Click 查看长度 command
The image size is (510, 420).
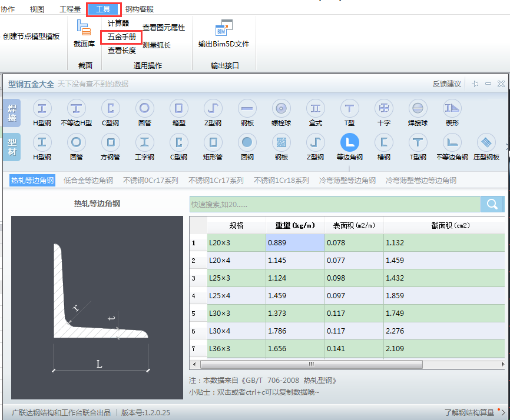122,51
